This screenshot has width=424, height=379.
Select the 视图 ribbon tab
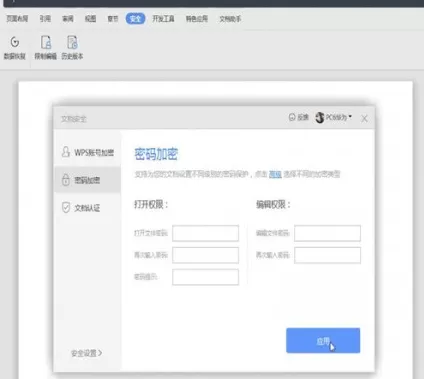pos(90,19)
